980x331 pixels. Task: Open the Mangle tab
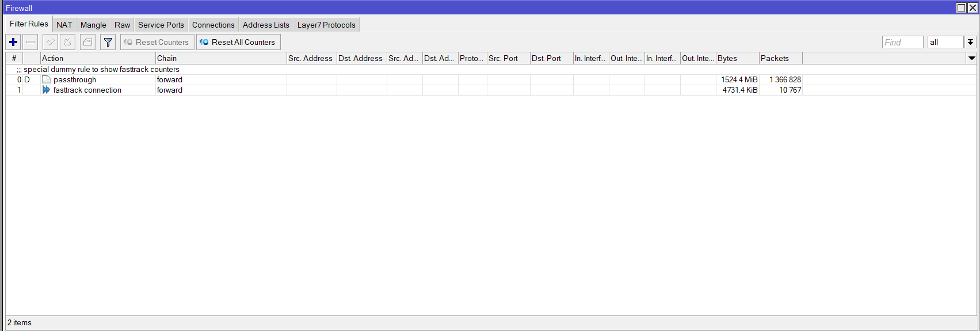click(93, 25)
